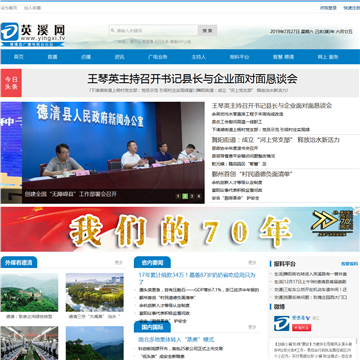This screenshot has width=360, height=360.
Task: Click 加入收藏 link at top
Action: pos(32,8)
